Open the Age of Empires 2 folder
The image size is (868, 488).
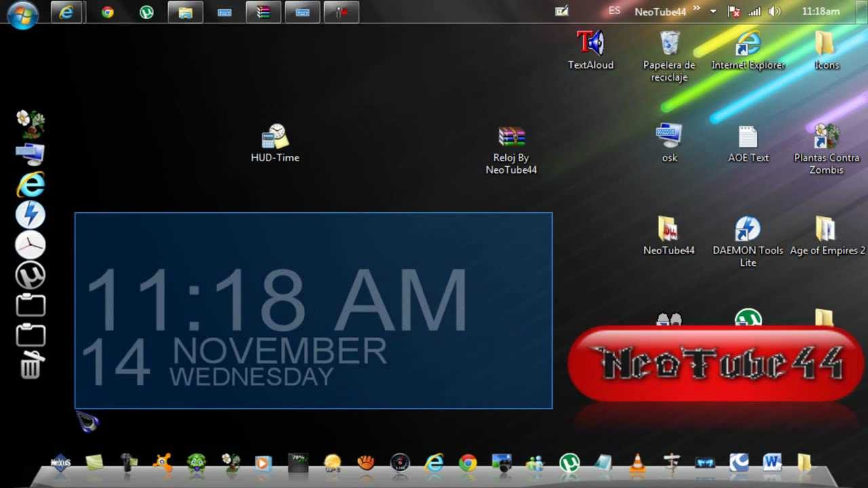827,235
